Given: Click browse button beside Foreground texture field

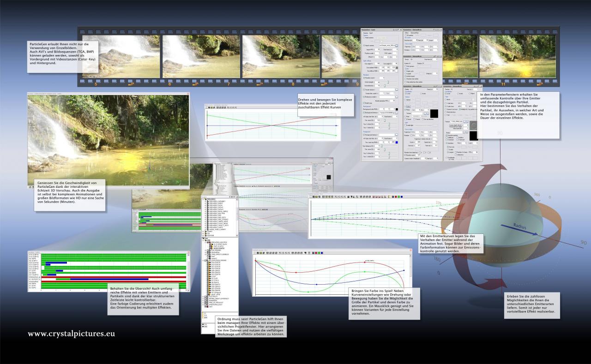Looking at the screenshot, I should pos(397,135).
